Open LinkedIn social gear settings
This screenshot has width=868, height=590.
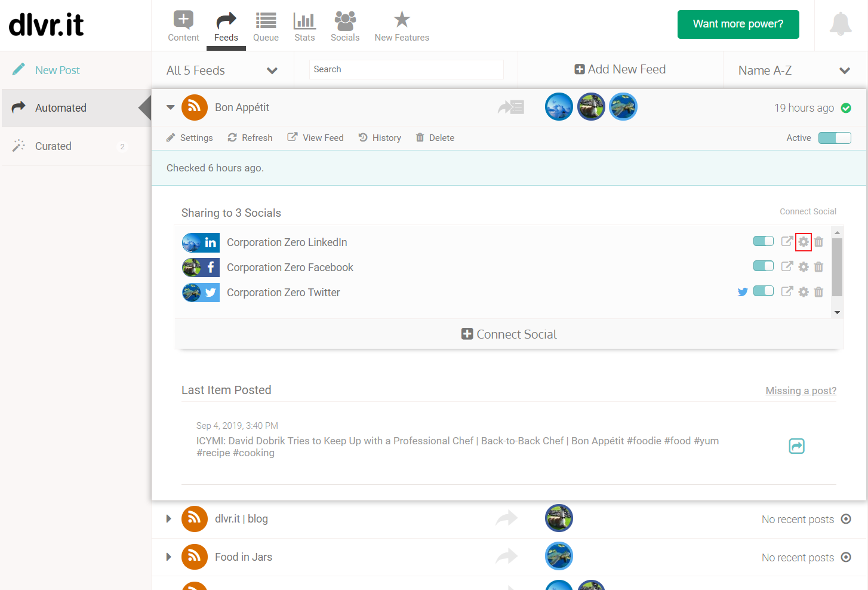tap(804, 242)
